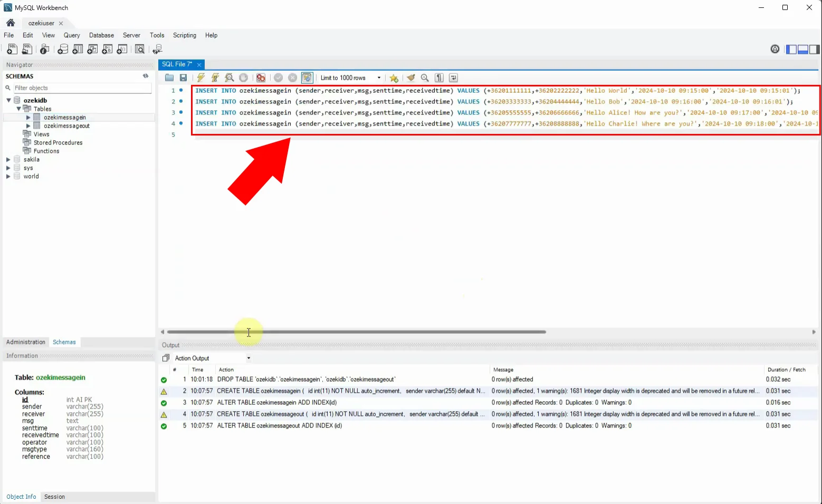The image size is (822, 504).
Task: Execute statement under cursor icon
Action: [215, 77]
